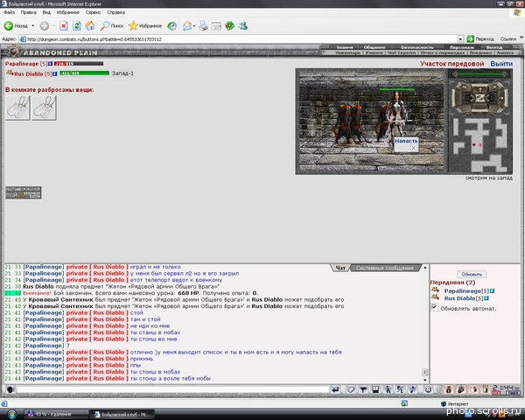Go back with the Назад button
The height and width of the screenshot is (420, 525).
[16, 25]
